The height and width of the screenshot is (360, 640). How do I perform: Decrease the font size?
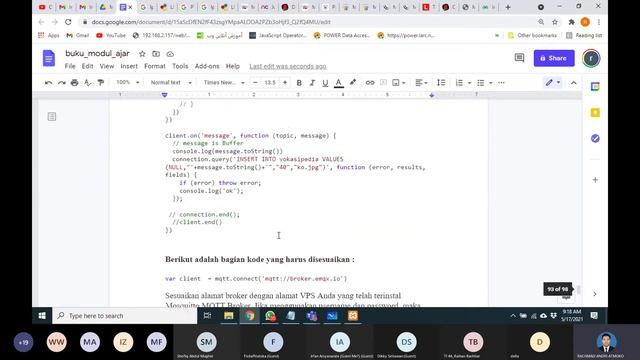click(x=255, y=83)
